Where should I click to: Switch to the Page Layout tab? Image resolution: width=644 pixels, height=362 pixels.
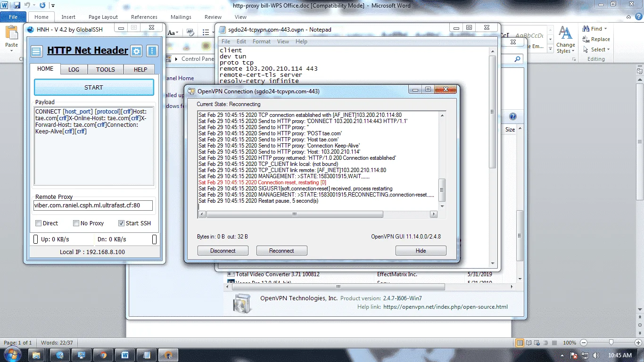pos(103,17)
